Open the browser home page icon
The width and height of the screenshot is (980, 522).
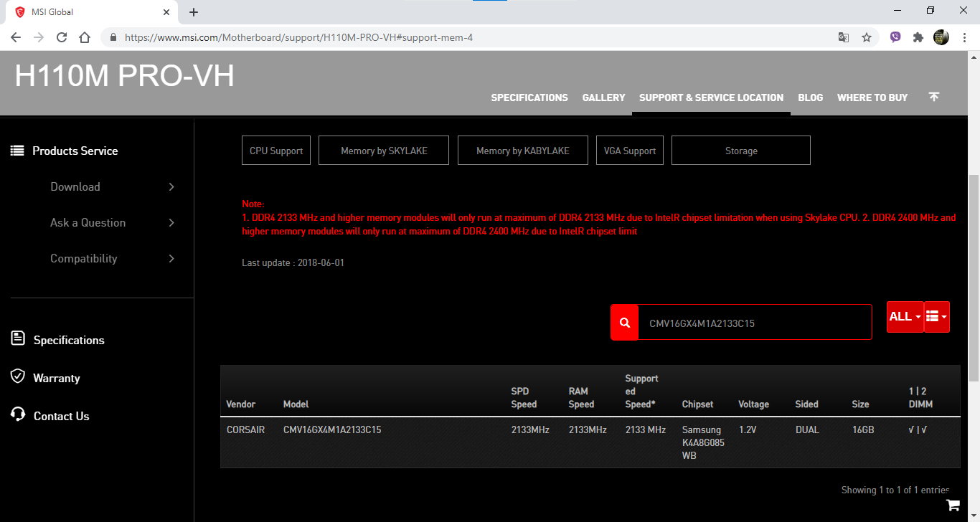coord(85,37)
